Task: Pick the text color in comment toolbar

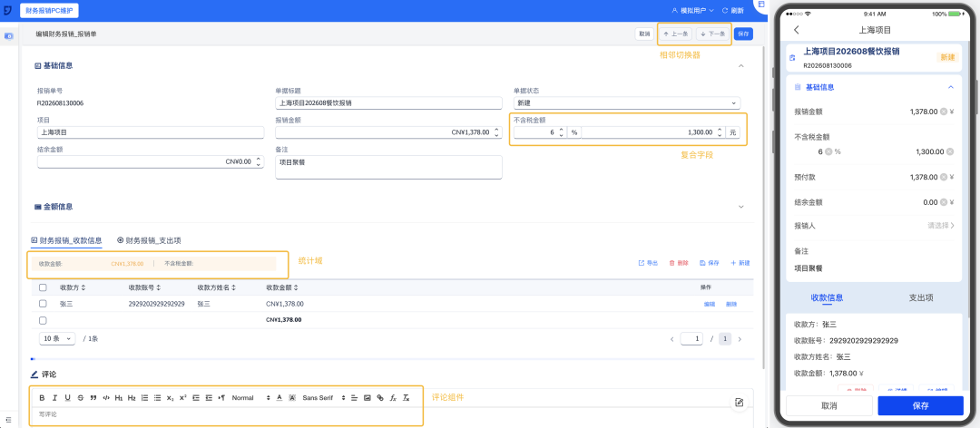Action: [279, 398]
